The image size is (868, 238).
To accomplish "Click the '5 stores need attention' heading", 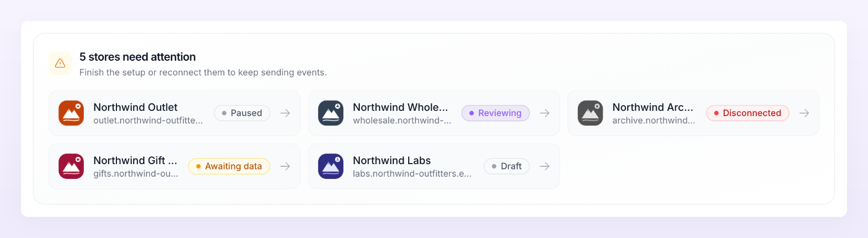I will [x=137, y=57].
